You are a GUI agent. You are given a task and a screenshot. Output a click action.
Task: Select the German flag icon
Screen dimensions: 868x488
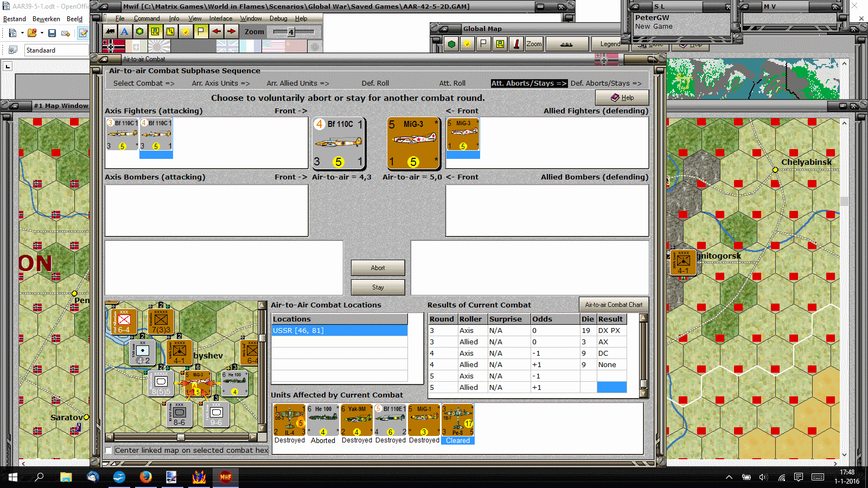click(113, 46)
